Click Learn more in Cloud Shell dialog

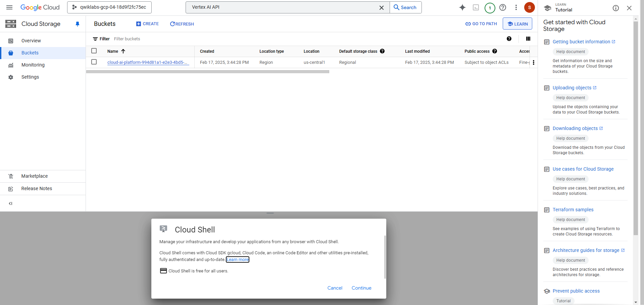pos(238,260)
